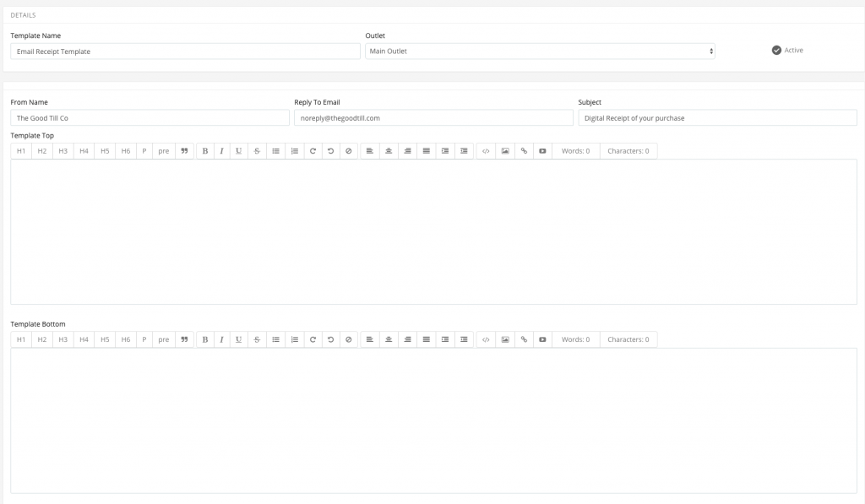
Task: Add blockquote in Template Top toolbar
Action: coord(184,151)
